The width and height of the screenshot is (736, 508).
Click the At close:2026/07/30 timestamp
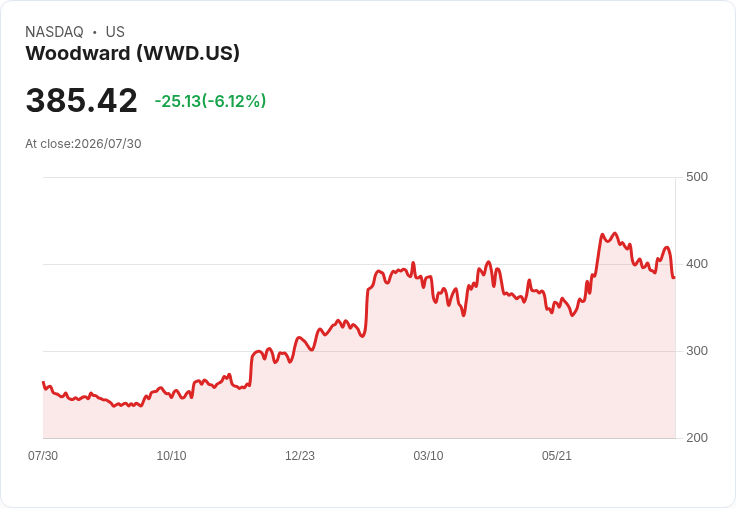click(x=83, y=144)
